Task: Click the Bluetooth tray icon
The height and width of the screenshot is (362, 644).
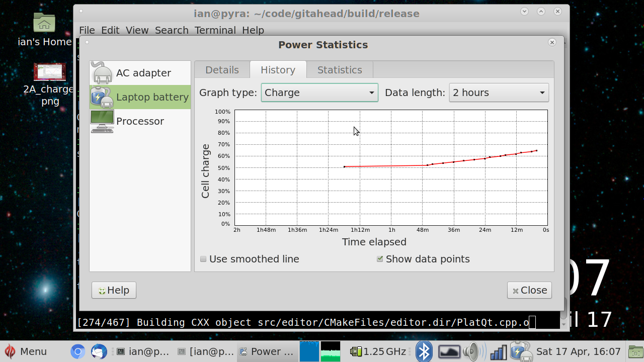Action: pyautogui.click(x=424, y=351)
